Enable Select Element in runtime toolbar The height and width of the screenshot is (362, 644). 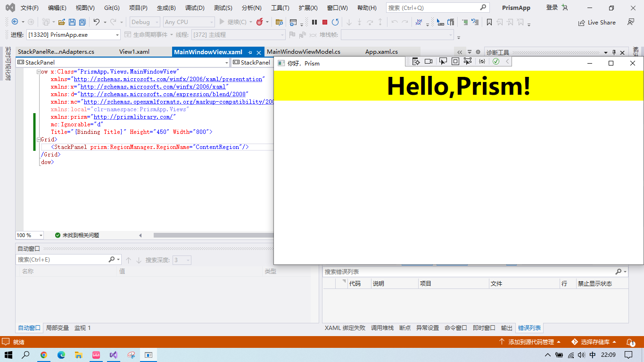click(443, 61)
